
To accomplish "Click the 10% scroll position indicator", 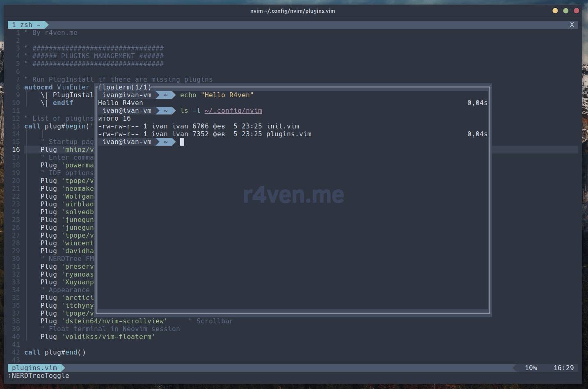I will [x=531, y=368].
